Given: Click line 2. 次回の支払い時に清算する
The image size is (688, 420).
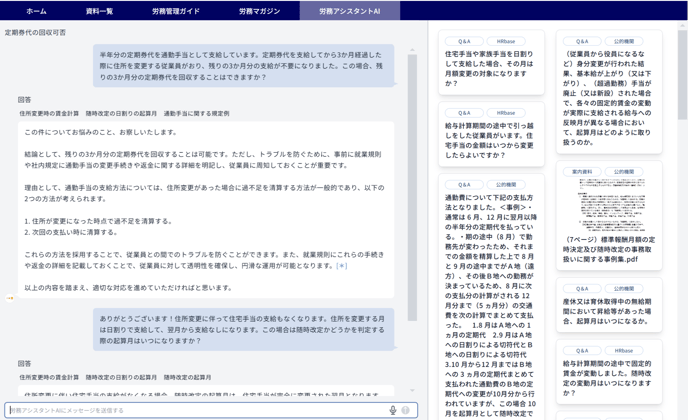Looking at the screenshot, I should coord(71,232).
